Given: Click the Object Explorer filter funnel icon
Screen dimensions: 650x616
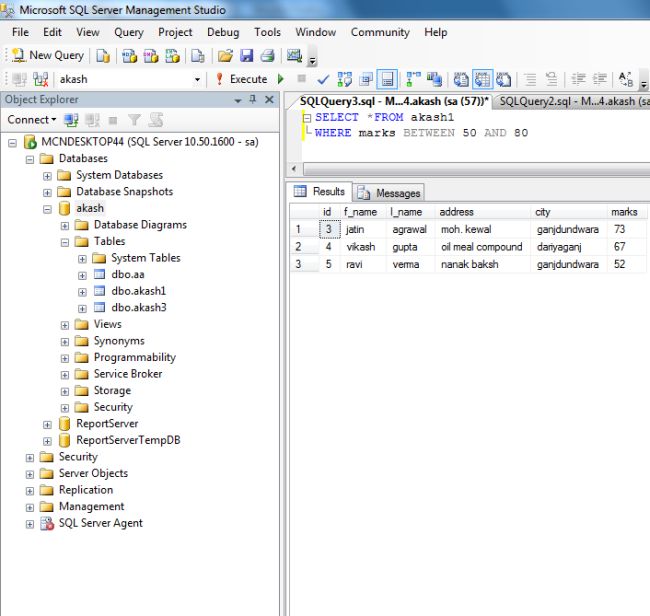Looking at the screenshot, I should (135, 120).
